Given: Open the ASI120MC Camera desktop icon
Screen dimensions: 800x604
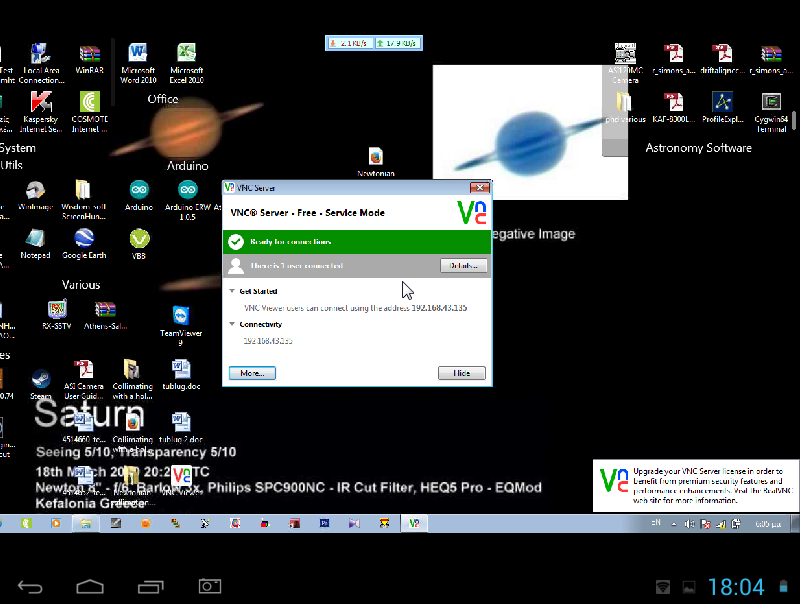Looking at the screenshot, I should coord(625,63).
